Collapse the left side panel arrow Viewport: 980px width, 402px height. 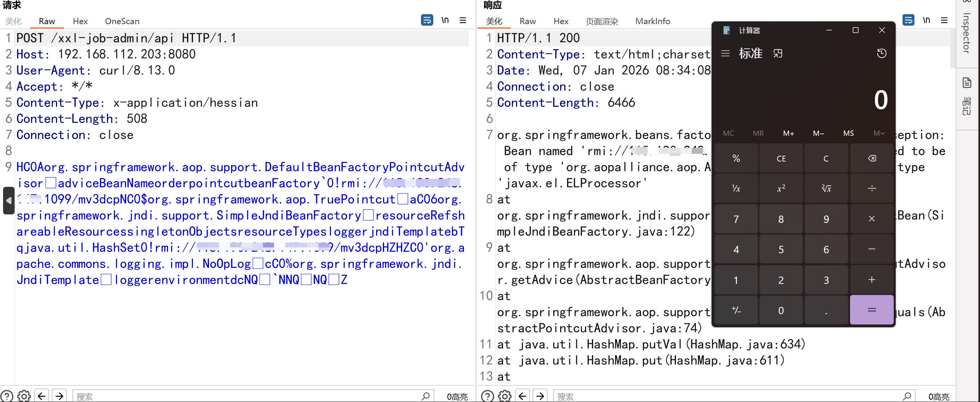tap(8, 200)
